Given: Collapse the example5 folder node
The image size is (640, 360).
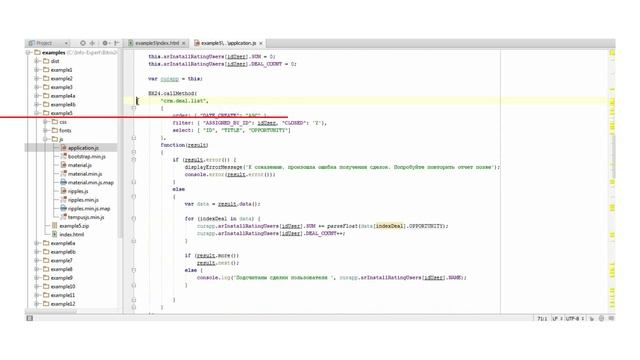Looking at the screenshot, I should pyautogui.click(x=37, y=113).
